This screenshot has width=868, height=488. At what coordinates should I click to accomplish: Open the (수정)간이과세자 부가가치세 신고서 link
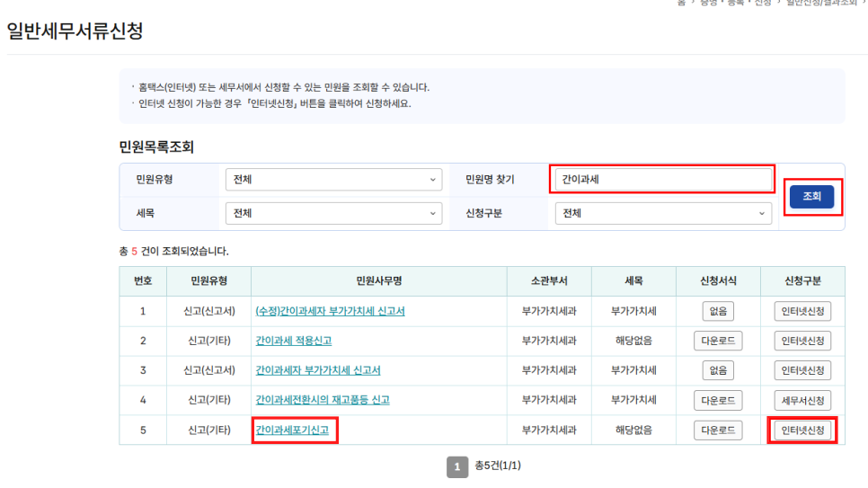click(330, 312)
